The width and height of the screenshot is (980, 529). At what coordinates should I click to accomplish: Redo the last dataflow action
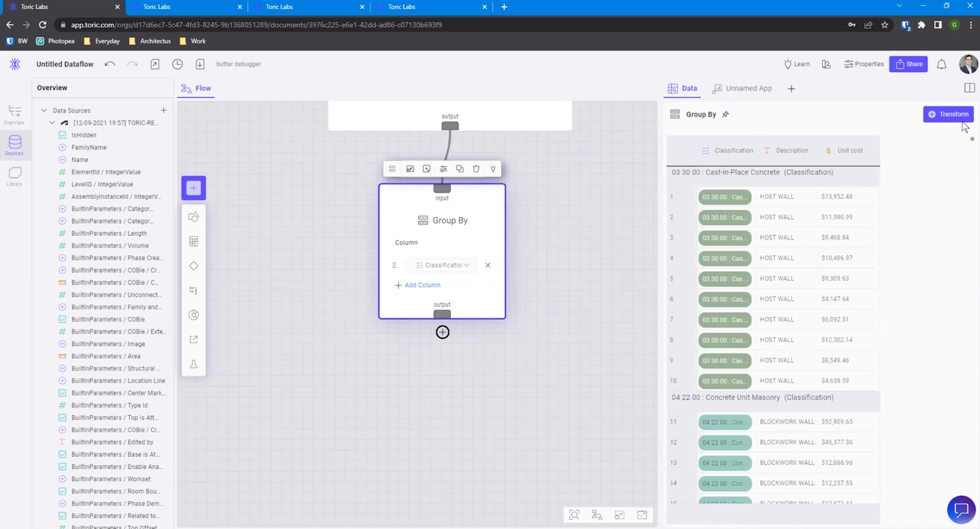tap(132, 64)
